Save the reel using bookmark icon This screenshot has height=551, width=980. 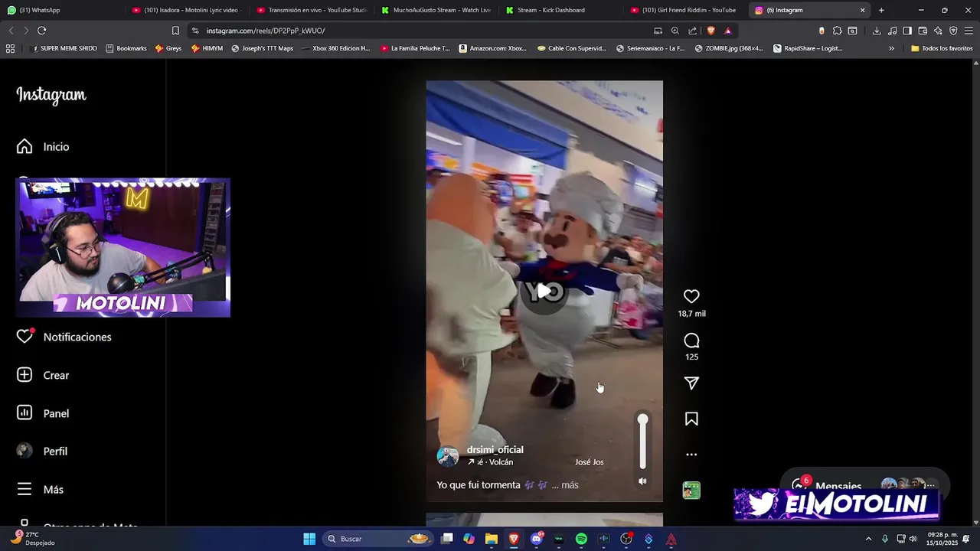[x=691, y=419]
